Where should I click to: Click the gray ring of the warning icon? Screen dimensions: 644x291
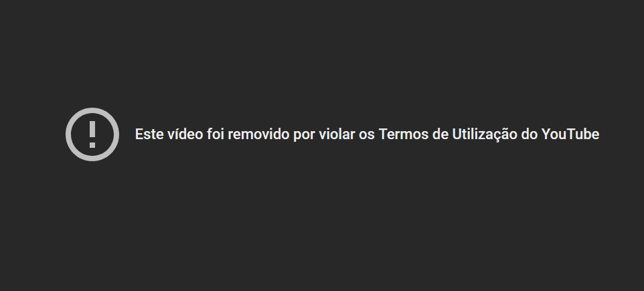pyautogui.click(x=92, y=110)
